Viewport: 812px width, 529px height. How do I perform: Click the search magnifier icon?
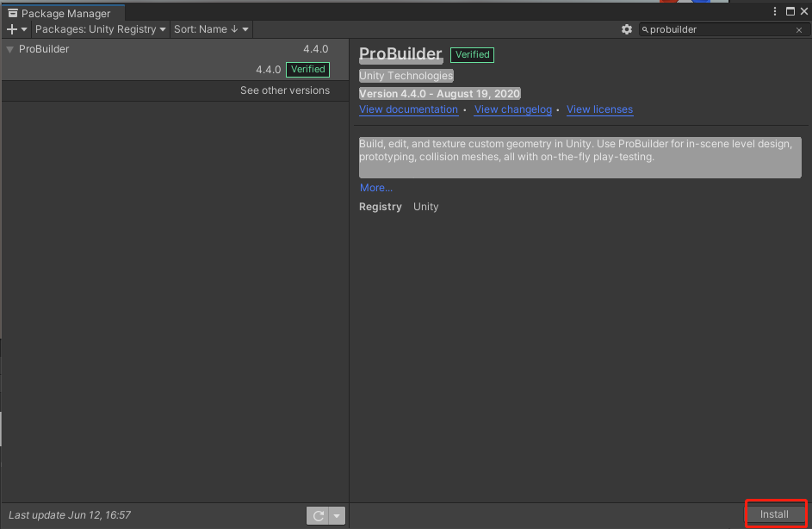point(645,28)
